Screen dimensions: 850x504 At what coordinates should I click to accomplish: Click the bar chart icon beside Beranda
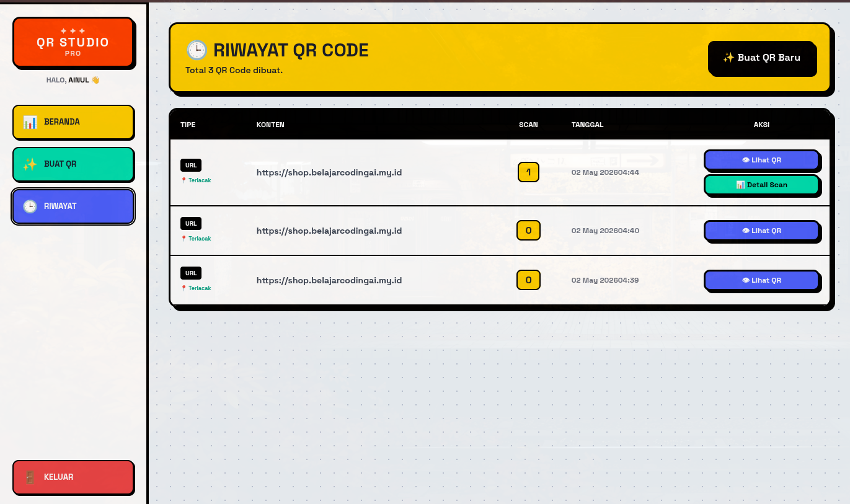click(x=30, y=122)
